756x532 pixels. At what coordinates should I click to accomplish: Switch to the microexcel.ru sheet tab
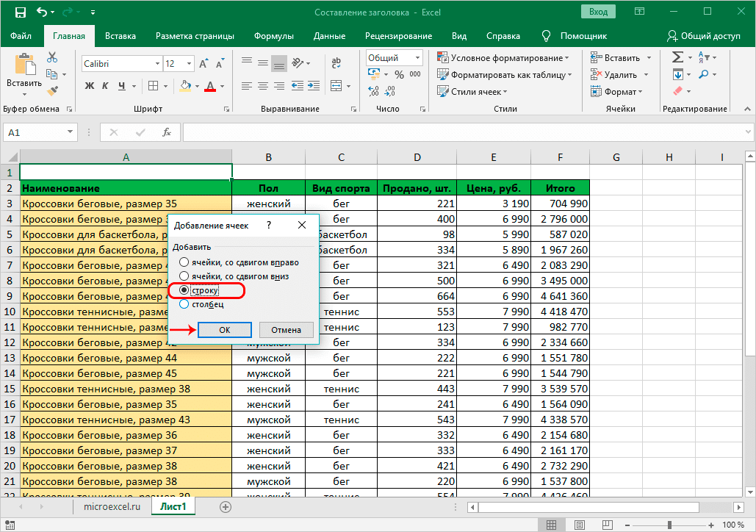tap(112, 507)
